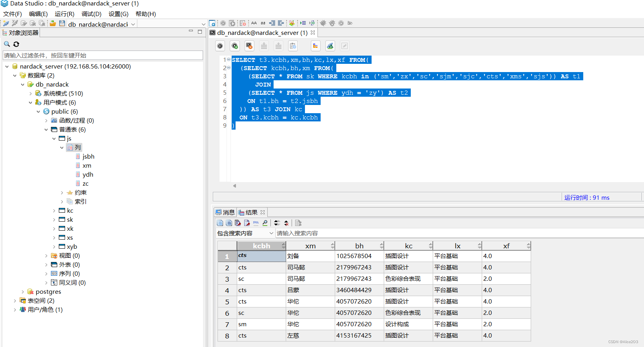Image resolution: width=644 pixels, height=347 pixels.
Task: Click the search magnifier in object browser
Action: point(7,44)
